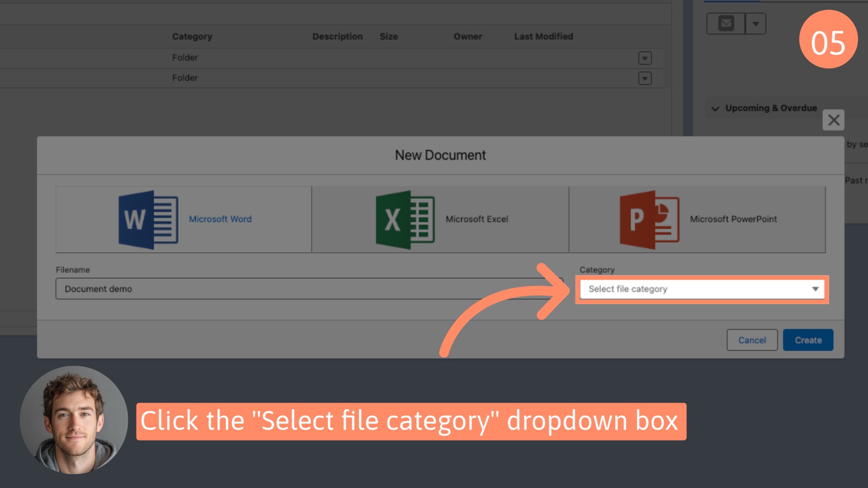The width and height of the screenshot is (868, 488).
Task: Click the Category column header
Action: coord(192,36)
